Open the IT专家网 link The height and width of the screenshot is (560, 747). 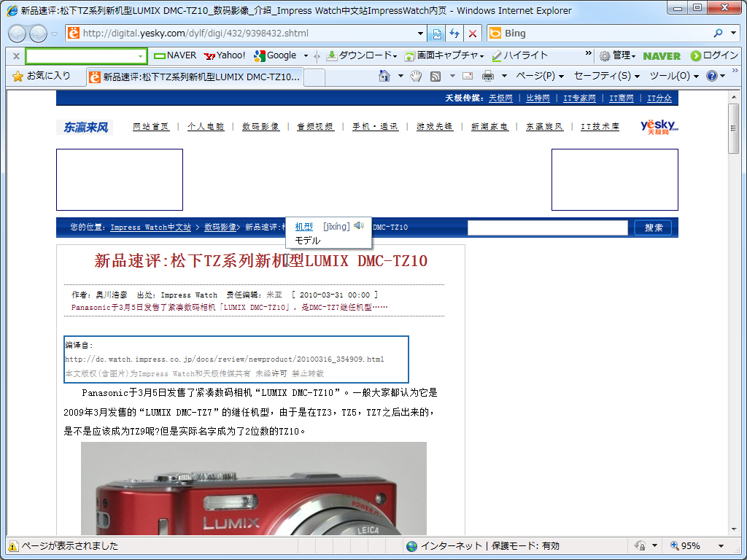click(579, 98)
